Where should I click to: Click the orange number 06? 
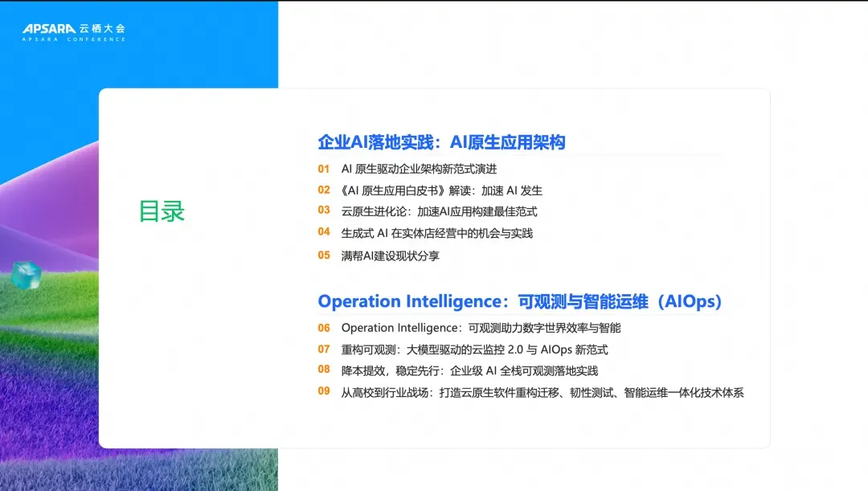tap(324, 328)
